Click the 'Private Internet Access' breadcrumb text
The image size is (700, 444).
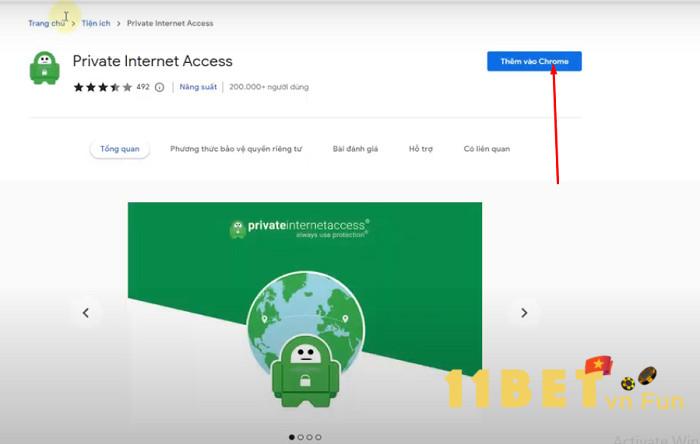[170, 23]
